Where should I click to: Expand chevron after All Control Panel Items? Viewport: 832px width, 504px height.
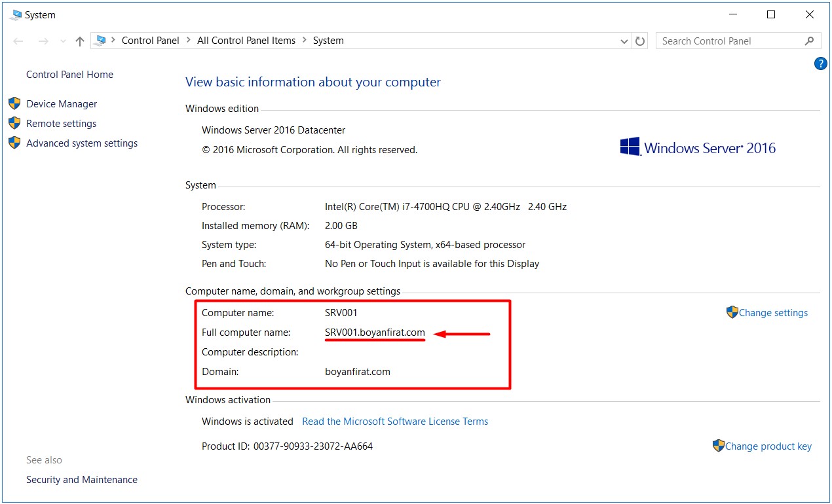point(305,41)
